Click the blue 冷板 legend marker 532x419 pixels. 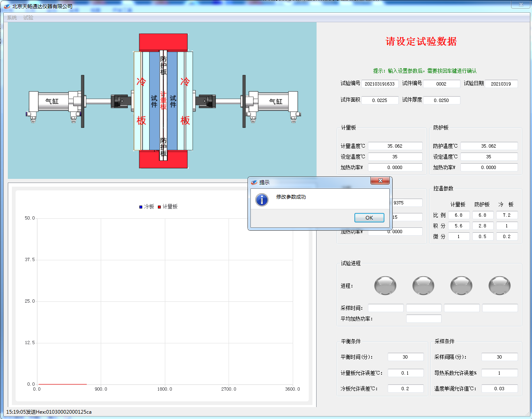point(141,207)
